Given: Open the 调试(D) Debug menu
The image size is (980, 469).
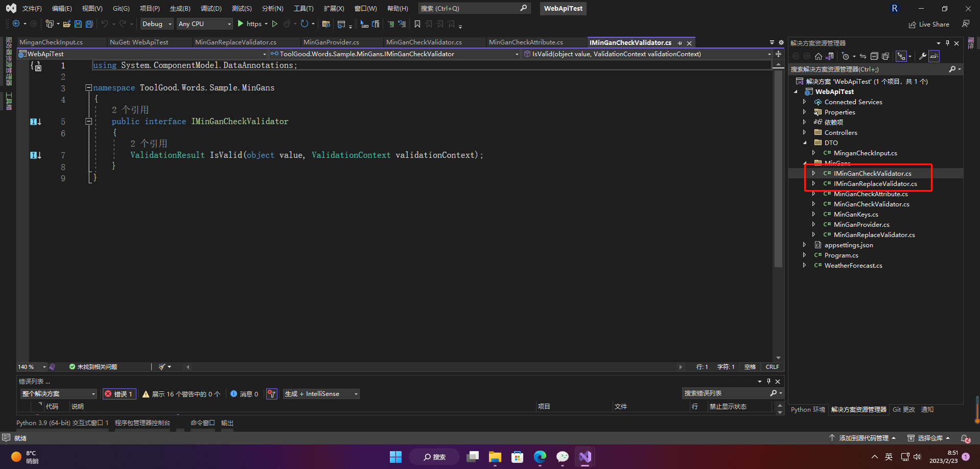Looking at the screenshot, I should (211, 9).
